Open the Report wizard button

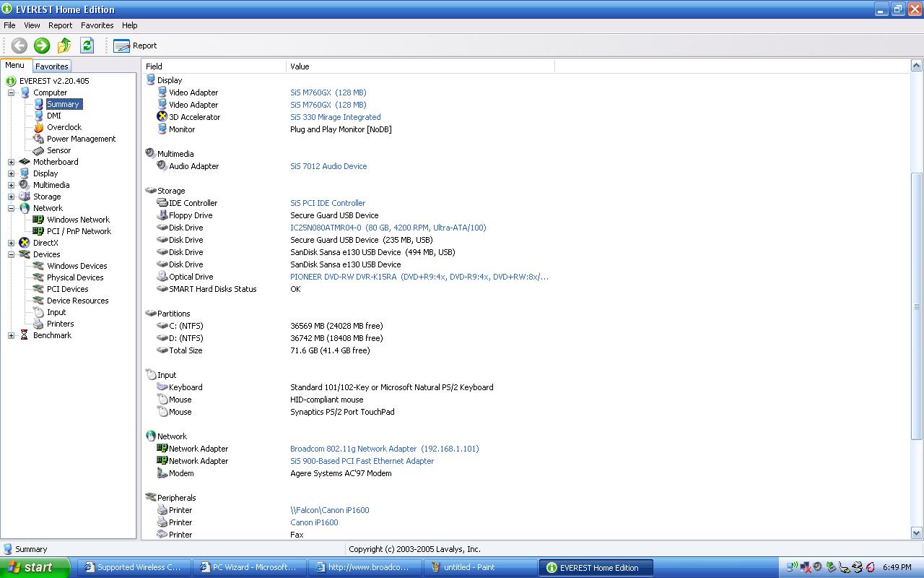135,46
